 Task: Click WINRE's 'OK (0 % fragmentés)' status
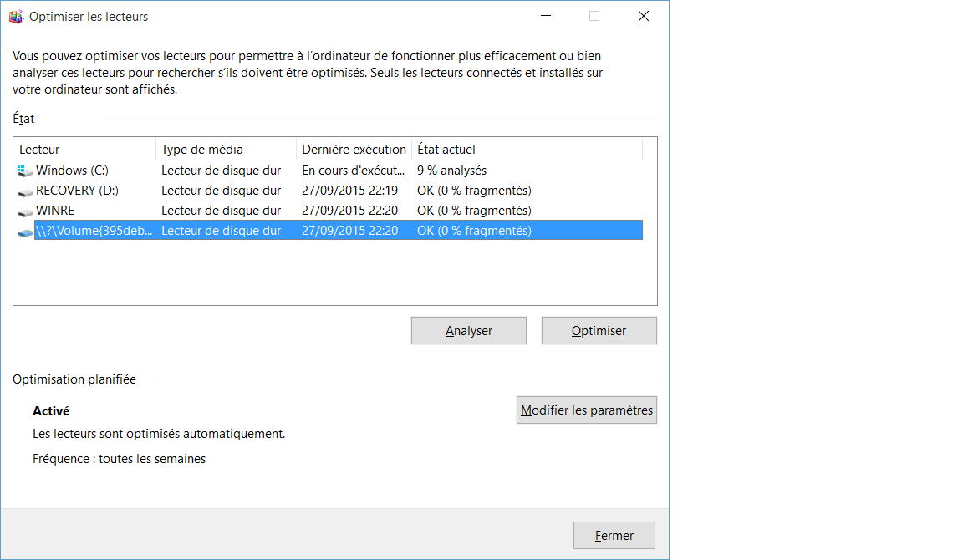(474, 211)
